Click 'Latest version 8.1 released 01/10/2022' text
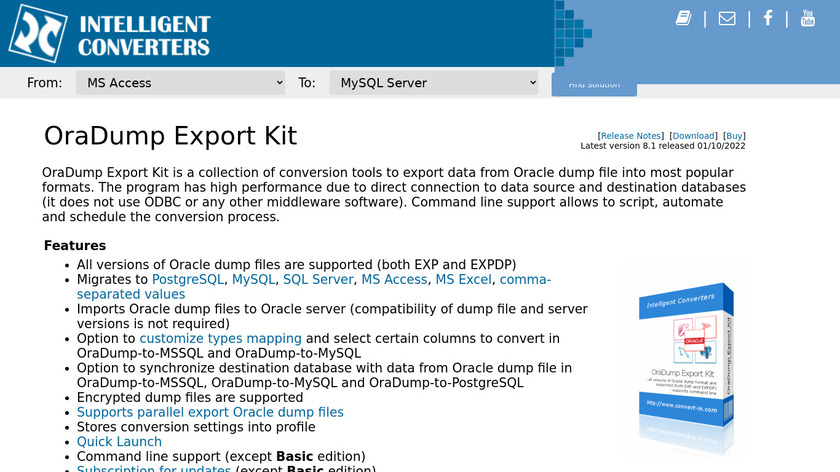The width and height of the screenshot is (840, 472). 663,146
